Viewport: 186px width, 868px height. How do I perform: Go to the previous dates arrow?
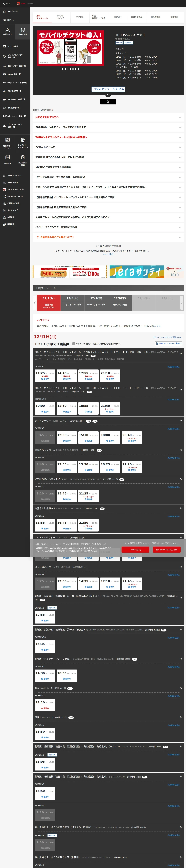[x=35, y=303]
